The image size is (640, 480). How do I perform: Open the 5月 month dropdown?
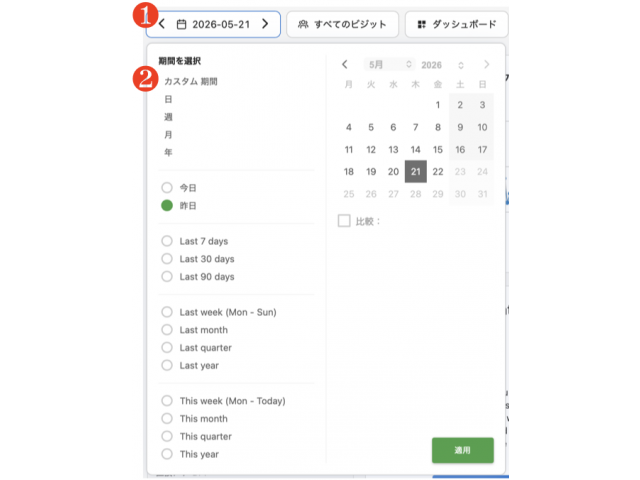389,64
